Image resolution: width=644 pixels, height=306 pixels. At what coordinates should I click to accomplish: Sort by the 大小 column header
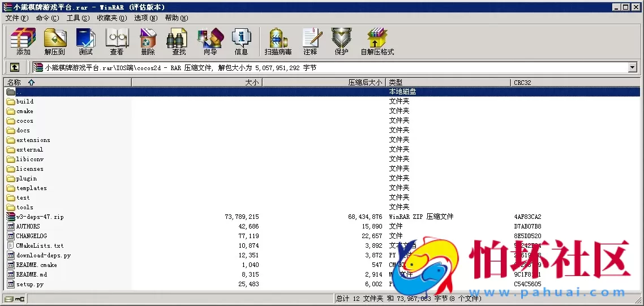(x=196, y=83)
